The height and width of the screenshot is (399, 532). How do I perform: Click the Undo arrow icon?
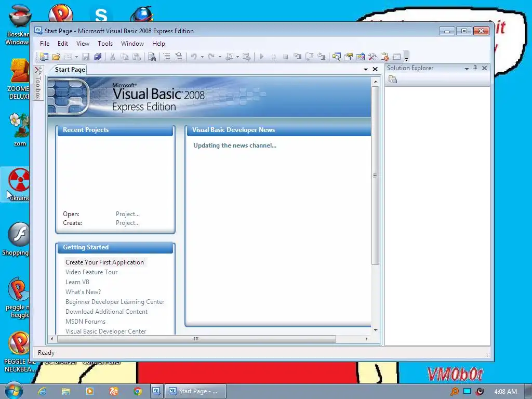pos(194,57)
